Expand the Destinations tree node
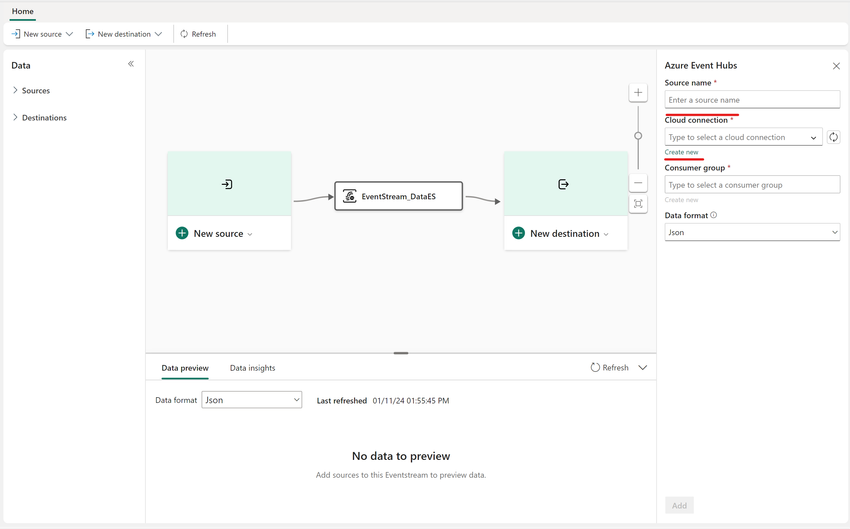Viewport: 850px width, 529px height. (15, 117)
